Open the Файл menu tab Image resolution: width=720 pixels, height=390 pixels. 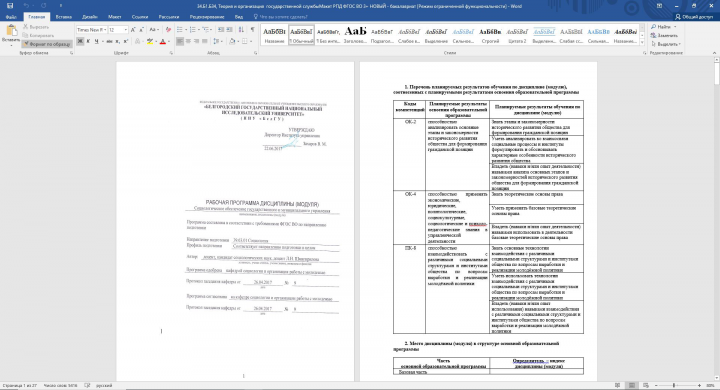pyautogui.click(x=11, y=17)
